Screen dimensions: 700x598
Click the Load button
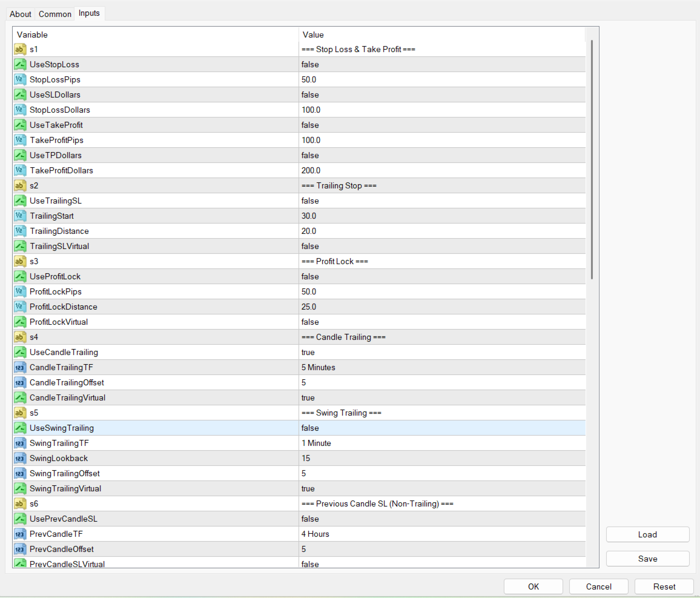pos(647,534)
